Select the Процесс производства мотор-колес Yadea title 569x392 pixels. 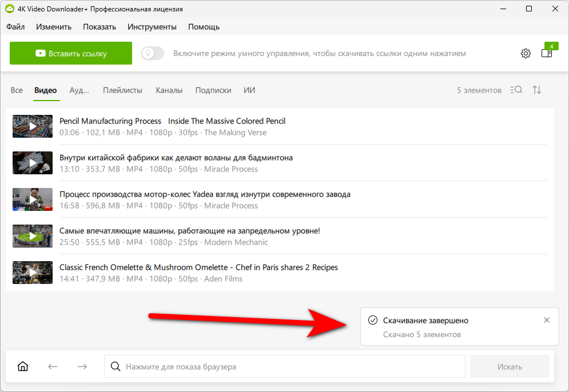click(205, 194)
